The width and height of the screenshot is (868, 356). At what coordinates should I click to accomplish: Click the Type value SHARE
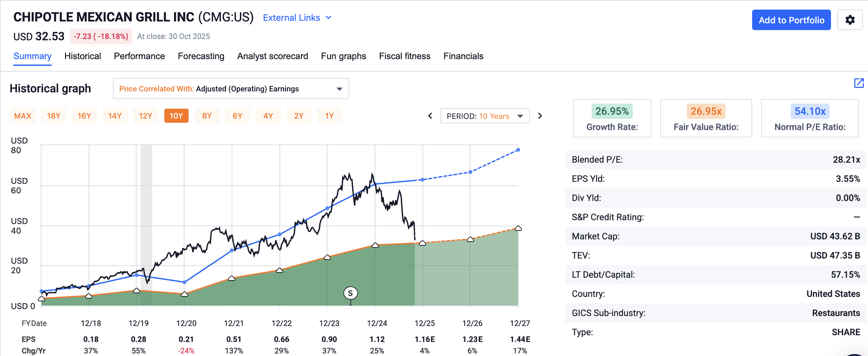[846, 332]
